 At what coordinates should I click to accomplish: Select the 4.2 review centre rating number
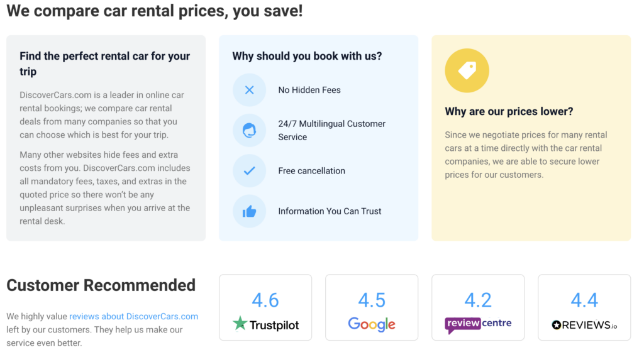coord(478,300)
